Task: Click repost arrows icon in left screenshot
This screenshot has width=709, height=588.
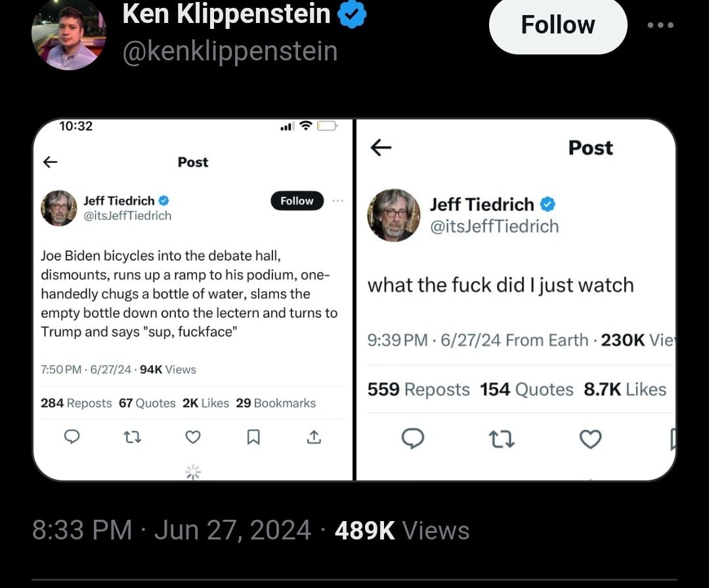Action: (133, 436)
